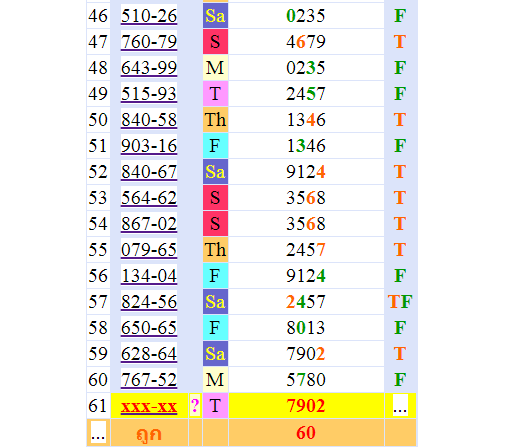Click the number 7902 in row 59

(x=306, y=354)
